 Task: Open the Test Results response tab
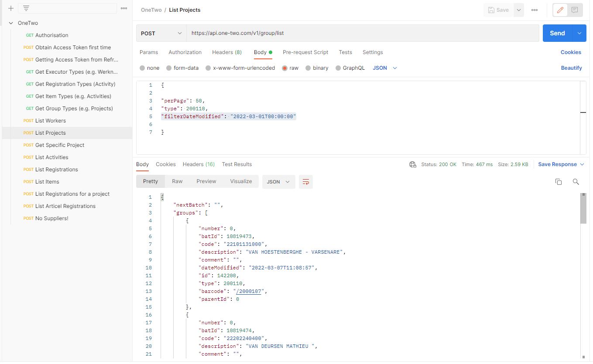(237, 164)
